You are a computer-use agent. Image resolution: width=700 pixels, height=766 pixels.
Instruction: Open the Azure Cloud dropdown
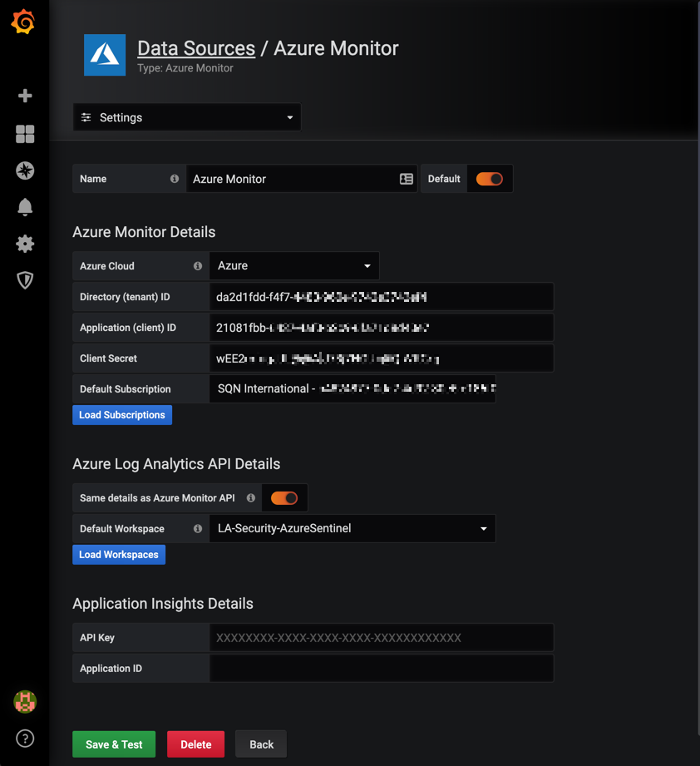(x=366, y=265)
